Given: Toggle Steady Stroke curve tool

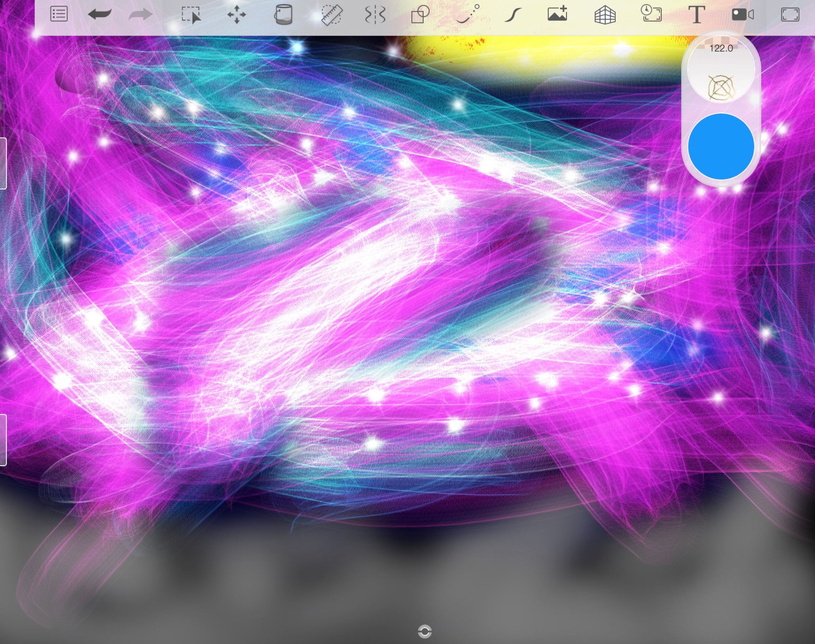Looking at the screenshot, I should point(513,15).
